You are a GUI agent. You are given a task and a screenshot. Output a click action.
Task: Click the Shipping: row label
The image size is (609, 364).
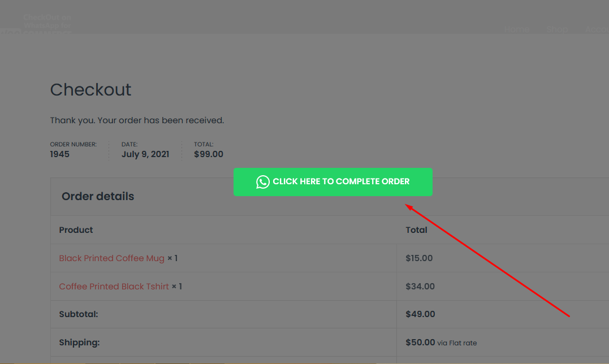click(79, 343)
